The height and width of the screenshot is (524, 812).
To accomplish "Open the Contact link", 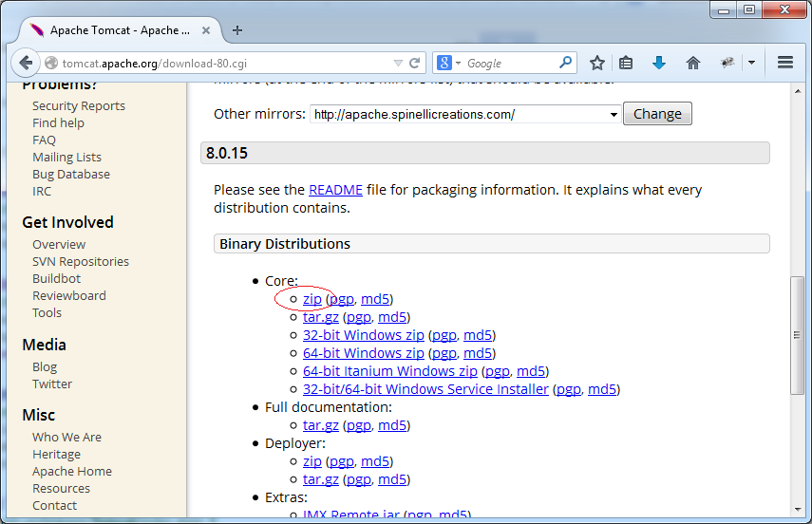I will coord(54,505).
